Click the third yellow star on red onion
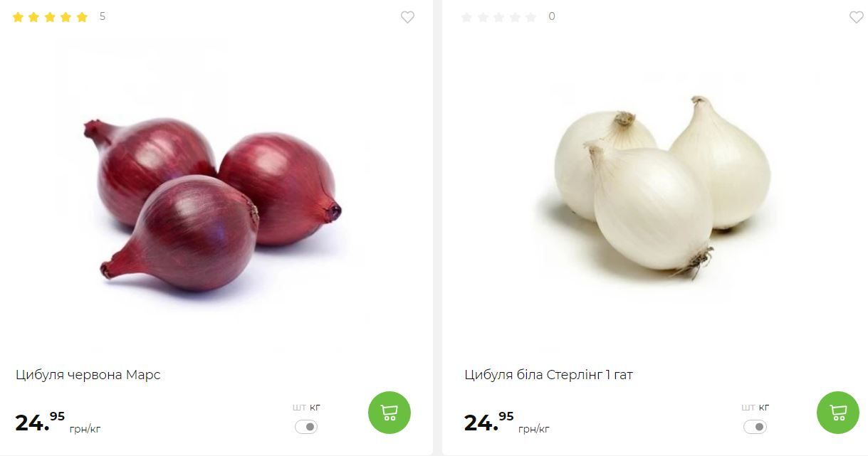Image resolution: width=868 pixels, height=456 pixels. point(50,17)
